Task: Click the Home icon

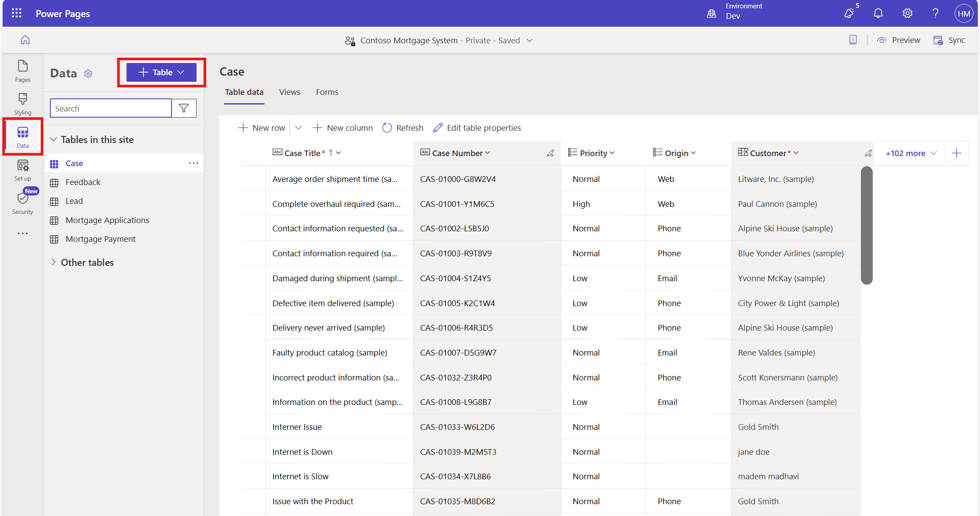Action: [x=25, y=40]
